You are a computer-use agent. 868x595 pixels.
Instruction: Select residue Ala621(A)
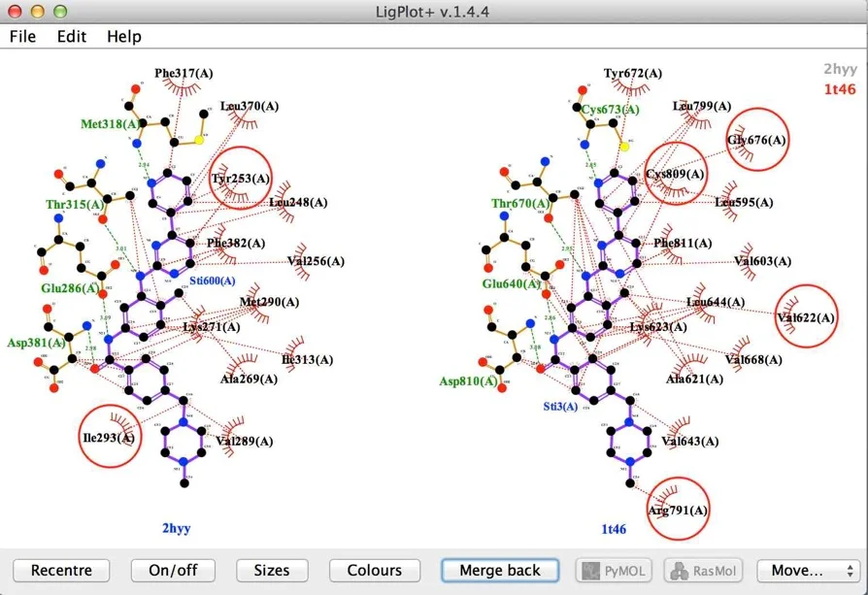[694, 380]
